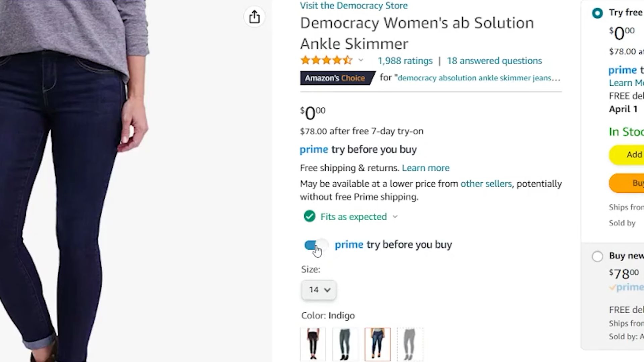Click the green Fits as expected checkmark

pyautogui.click(x=309, y=217)
